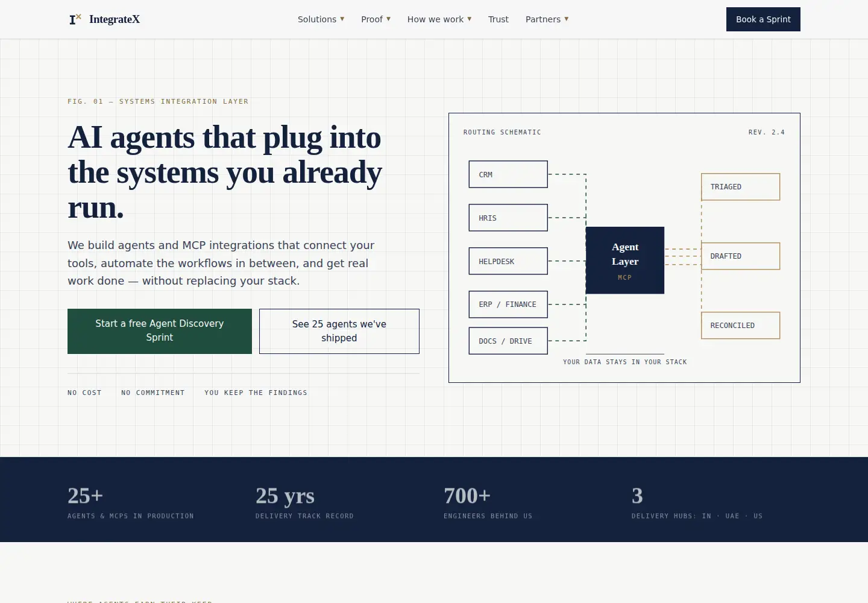Screen dimensions: 868x603
Task: Click the Agent Layer MCP block
Action: [x=625, y=260]
